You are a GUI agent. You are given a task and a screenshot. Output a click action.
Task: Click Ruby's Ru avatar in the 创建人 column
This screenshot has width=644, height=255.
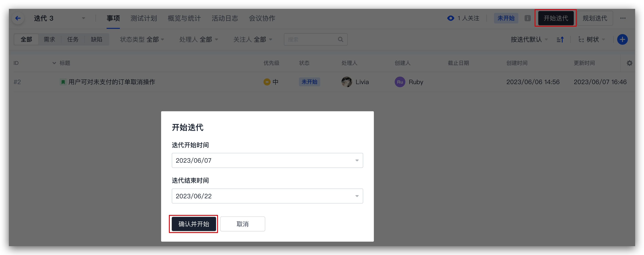tap(400, 82)
